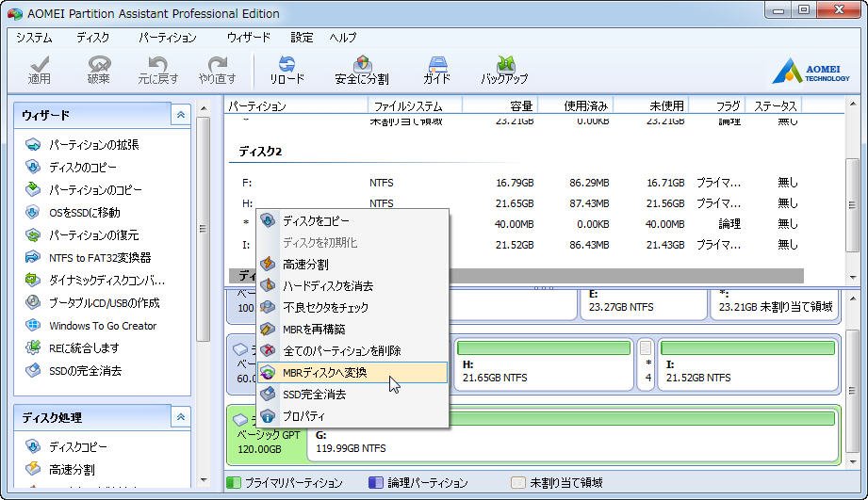This screenshot has height=500, width=868.
Task: Choose 全てのパーティションを削除 in the context menu
Action: 352,350
